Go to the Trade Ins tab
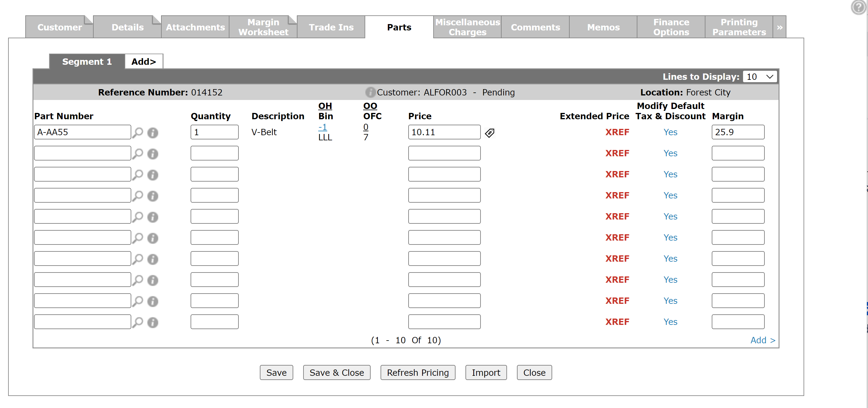Screen dimensions: 868x408 tap(331, 27)
